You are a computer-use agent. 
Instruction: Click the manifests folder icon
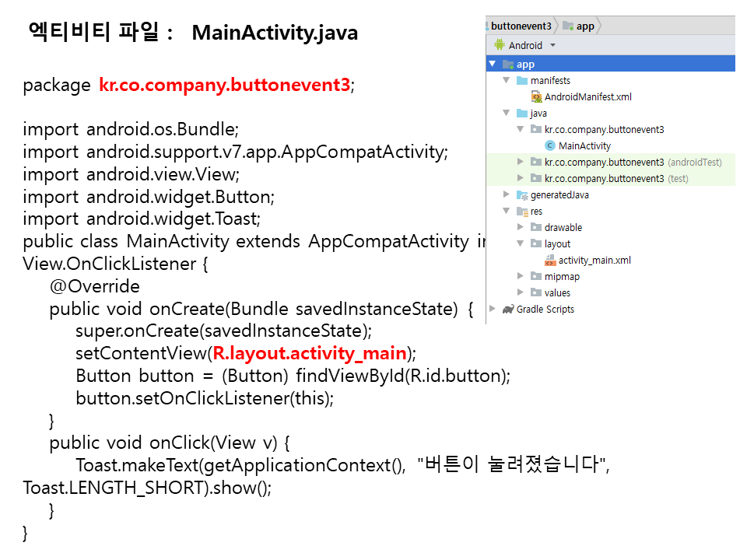(x=522, y=81)
